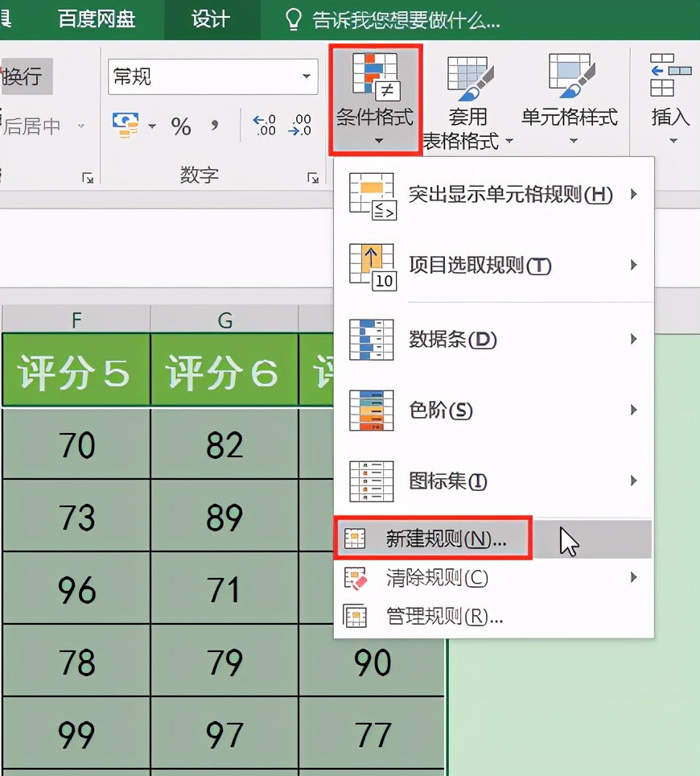
Task: Click the lightbulb tell-me icon
Action: (294, 19)
